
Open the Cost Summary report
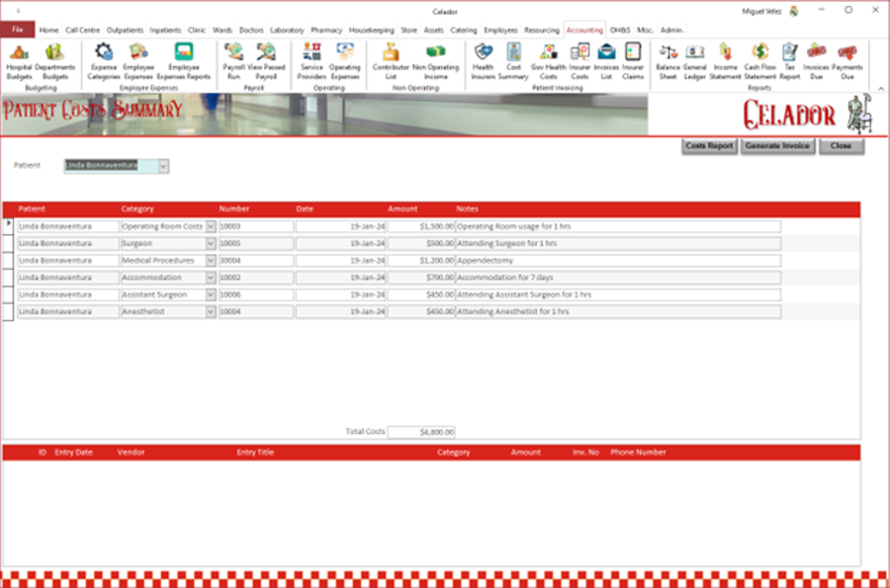(513, 61)
